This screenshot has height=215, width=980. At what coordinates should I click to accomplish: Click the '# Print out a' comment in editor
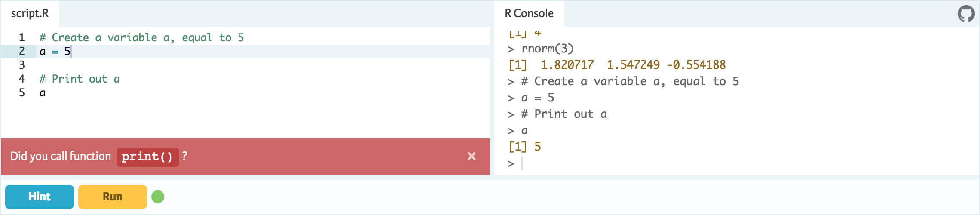click(x=80, y=79)
